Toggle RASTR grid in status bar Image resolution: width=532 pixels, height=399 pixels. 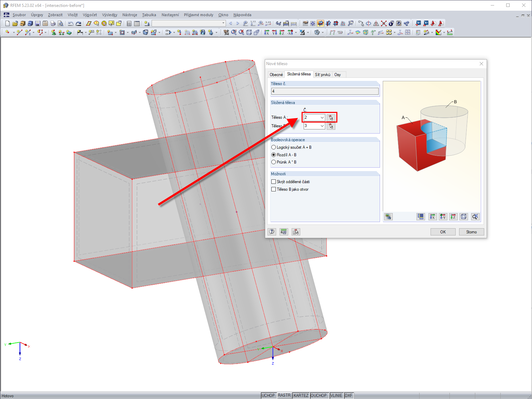click(284, 396)
